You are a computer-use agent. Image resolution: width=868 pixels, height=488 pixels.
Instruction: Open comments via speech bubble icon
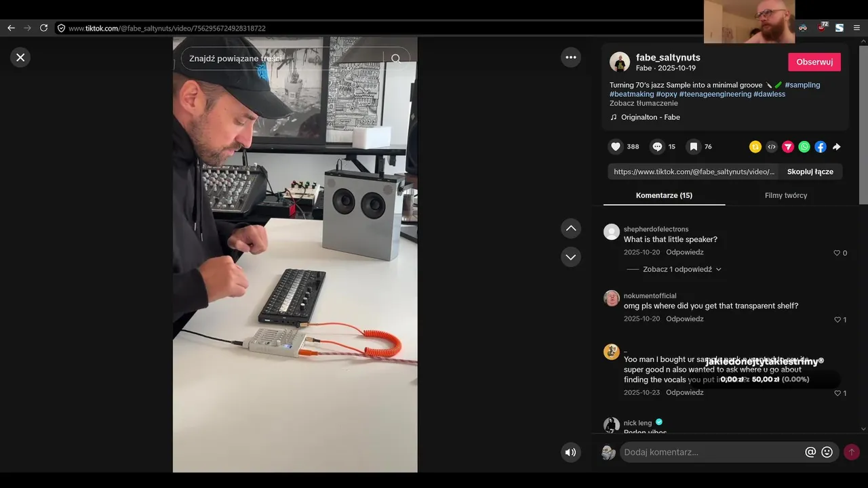pyautogui.click(x=657, y=146)
